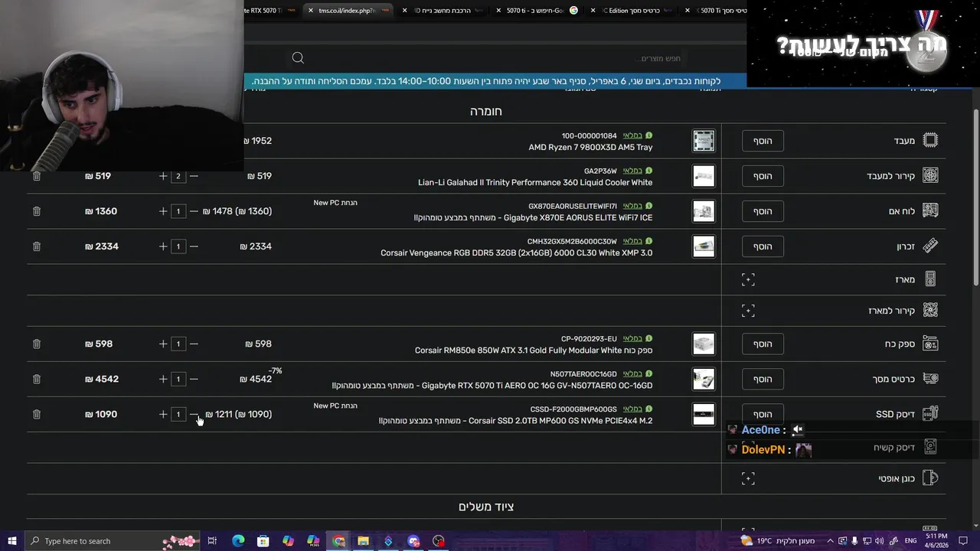Remove Corsair Vengeance RAM using the trash icon
This screenshot has width=980, height=551.
click(36, 246)
